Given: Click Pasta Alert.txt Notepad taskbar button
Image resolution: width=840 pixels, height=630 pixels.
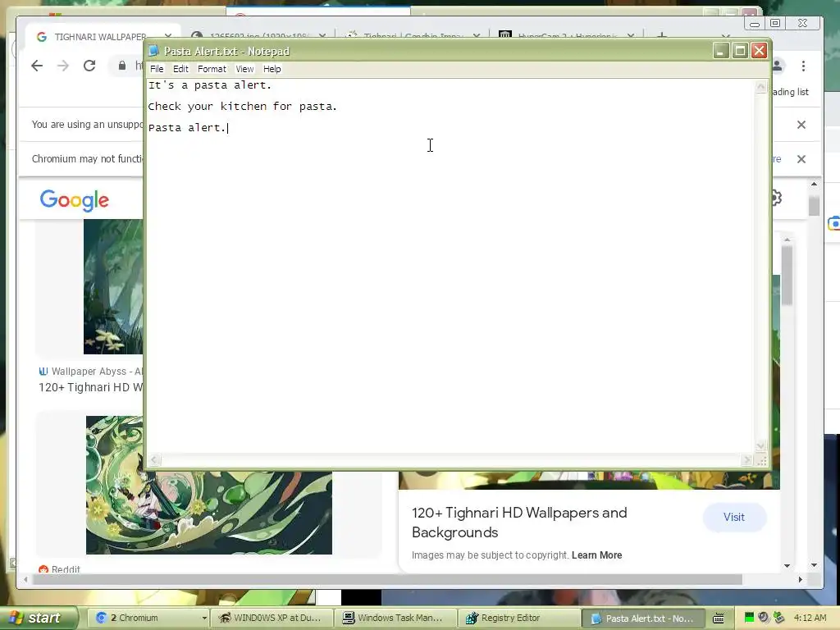Looking at the screenshot, I should [x=643, y=619].
